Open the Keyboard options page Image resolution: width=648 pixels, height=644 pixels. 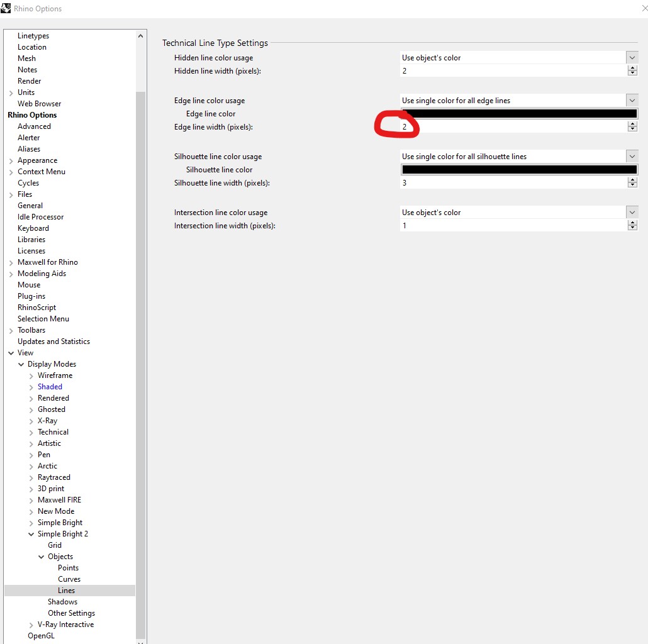[x=33, y=228]
